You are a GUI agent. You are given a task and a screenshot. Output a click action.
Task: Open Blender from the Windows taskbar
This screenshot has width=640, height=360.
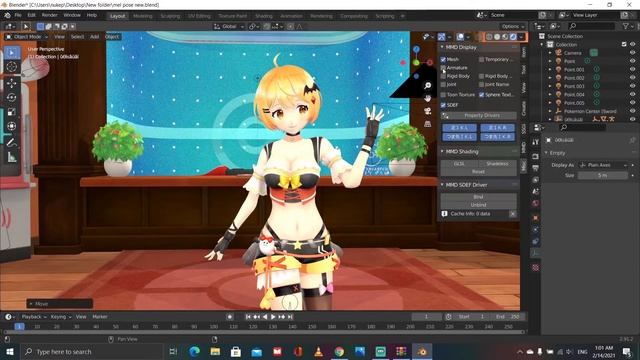[422, 351]
